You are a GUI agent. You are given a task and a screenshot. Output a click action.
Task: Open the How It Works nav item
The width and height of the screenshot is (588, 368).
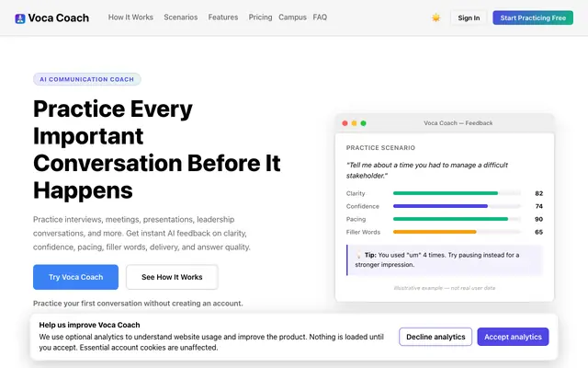pos(130,17)
